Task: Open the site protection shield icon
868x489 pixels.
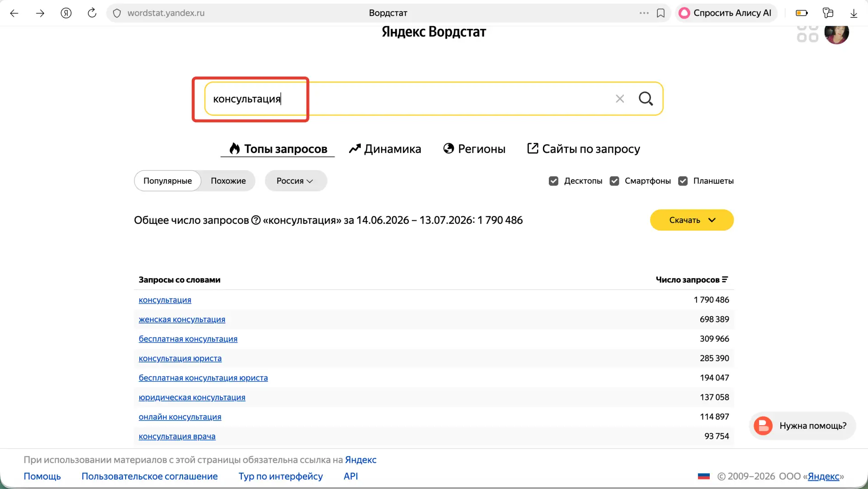Action: click(117, 13)
